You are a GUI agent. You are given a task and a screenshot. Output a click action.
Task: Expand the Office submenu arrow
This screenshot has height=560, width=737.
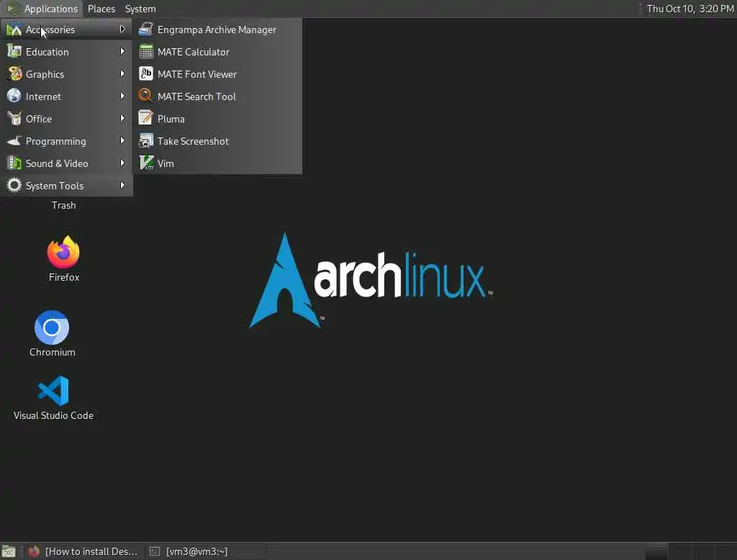click(122, 119)
